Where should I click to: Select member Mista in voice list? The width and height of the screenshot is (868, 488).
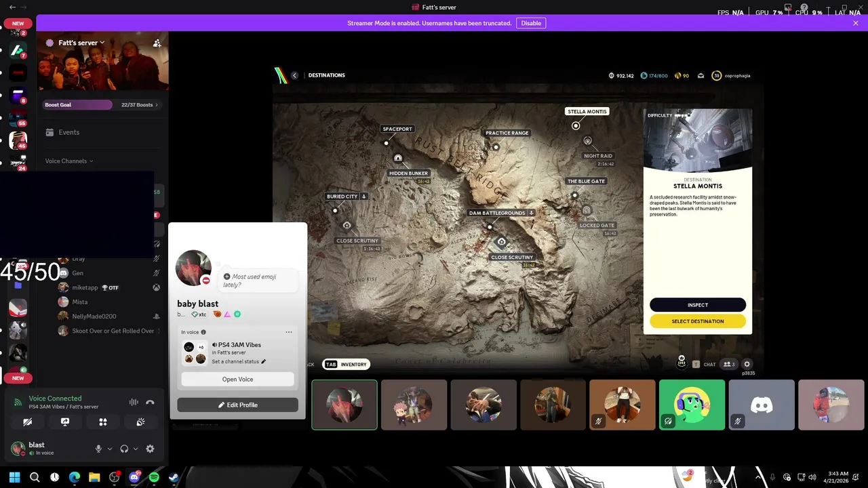80,302
